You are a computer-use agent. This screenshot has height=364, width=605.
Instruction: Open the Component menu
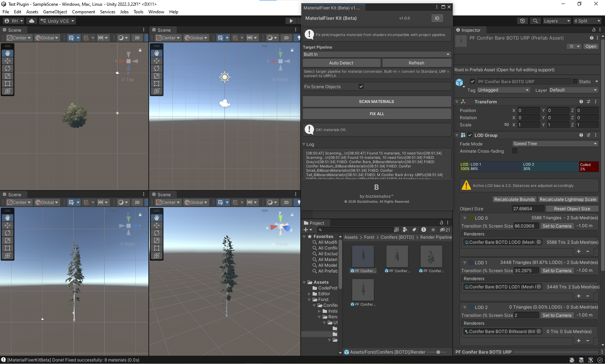tap(84, 12)
